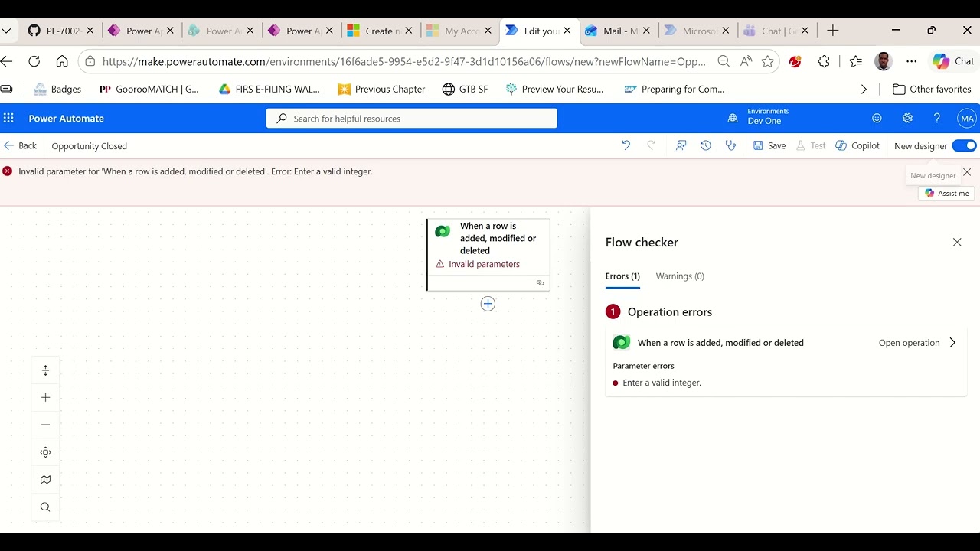
Task: Open the Previous Chapter bookmark
Action: coord(381,89)
